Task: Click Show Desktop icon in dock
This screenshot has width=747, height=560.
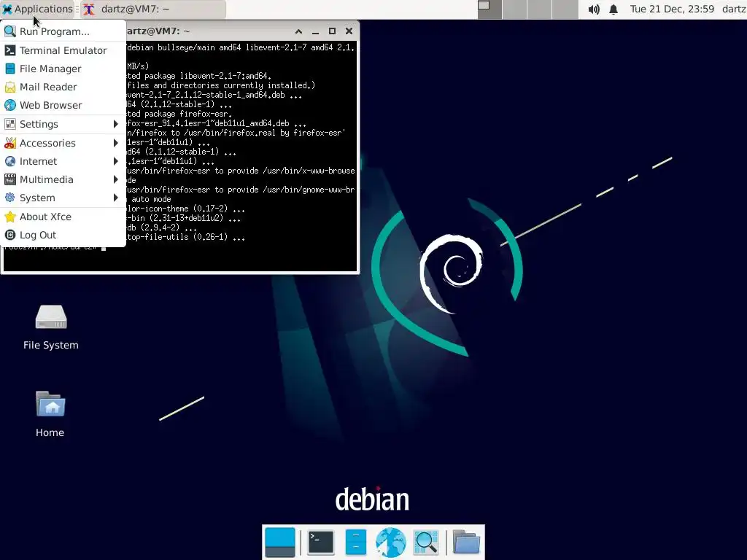Action: [x=279, y=542]
